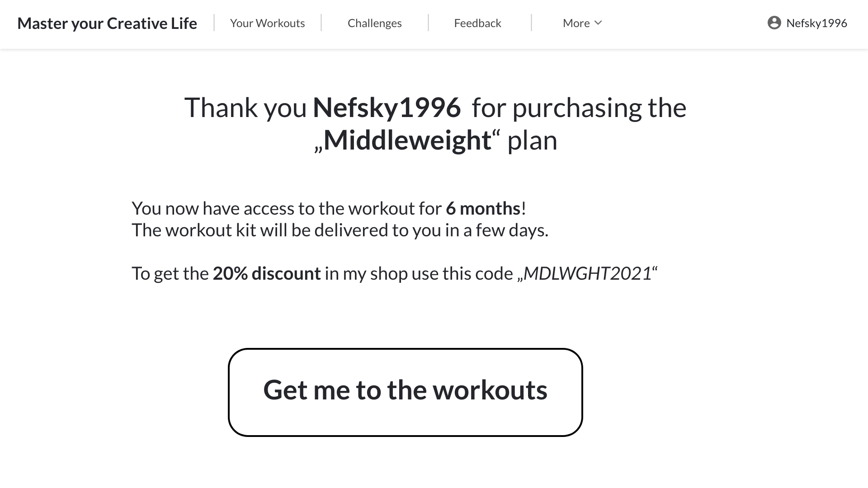Open the Feedback nav item
The image size is (868, 488).
[477, 23]
